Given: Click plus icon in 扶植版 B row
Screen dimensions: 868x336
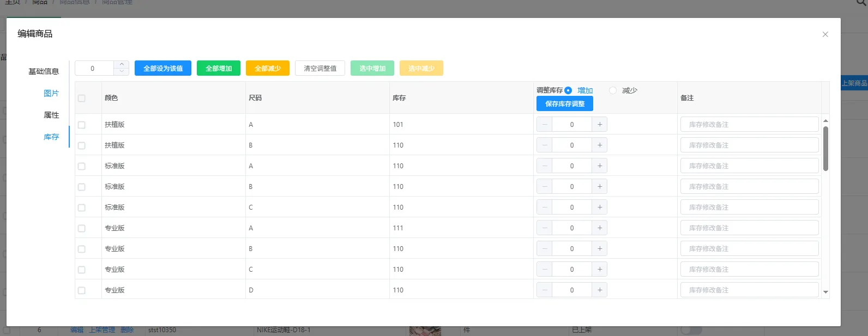Looking at the screenshot, I should click(x=599, y=145).
